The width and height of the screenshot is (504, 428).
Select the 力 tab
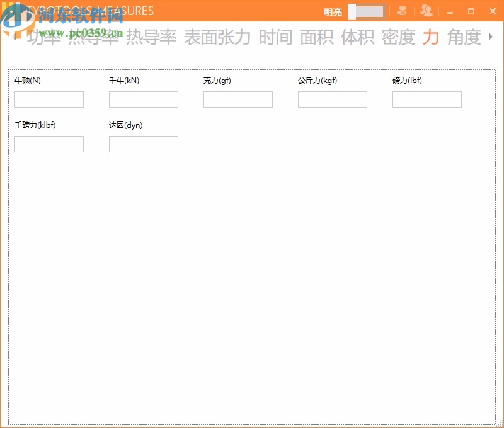tap(431, 37)
